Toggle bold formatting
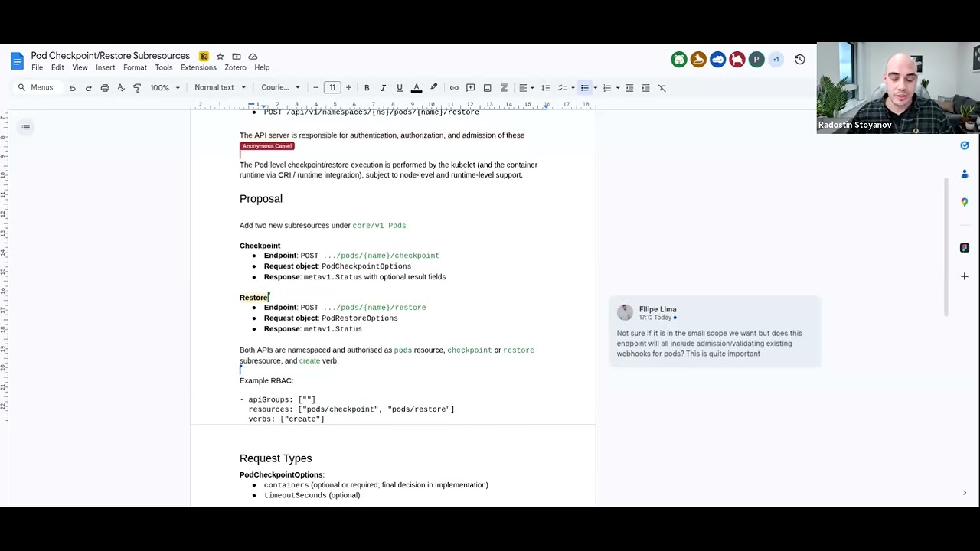The height and width of the screenshot is (551, 980). click(x=367, y=88)
